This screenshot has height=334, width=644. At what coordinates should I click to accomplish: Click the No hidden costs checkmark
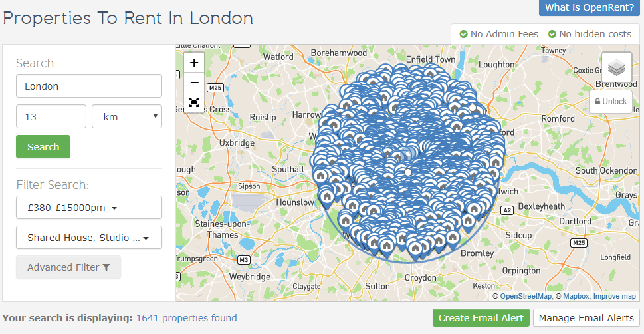[552, 34]
